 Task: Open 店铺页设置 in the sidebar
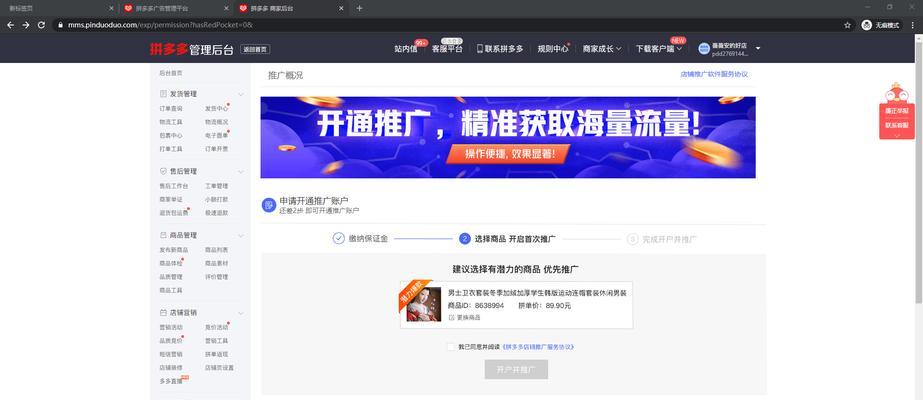pyautogui.click(x=220, y=368)
